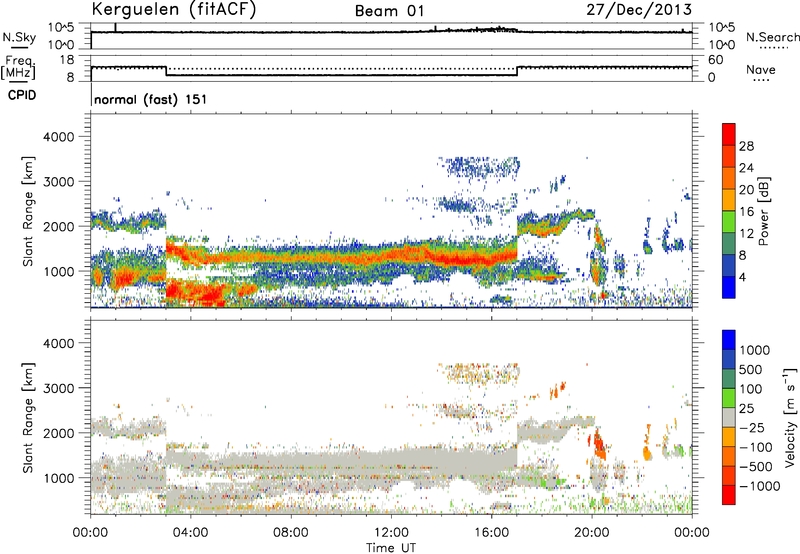Screen dimensions: 800x554
Task: Click the 'Slant Range [km]' label of velocity panel
Action: (28, 418)
